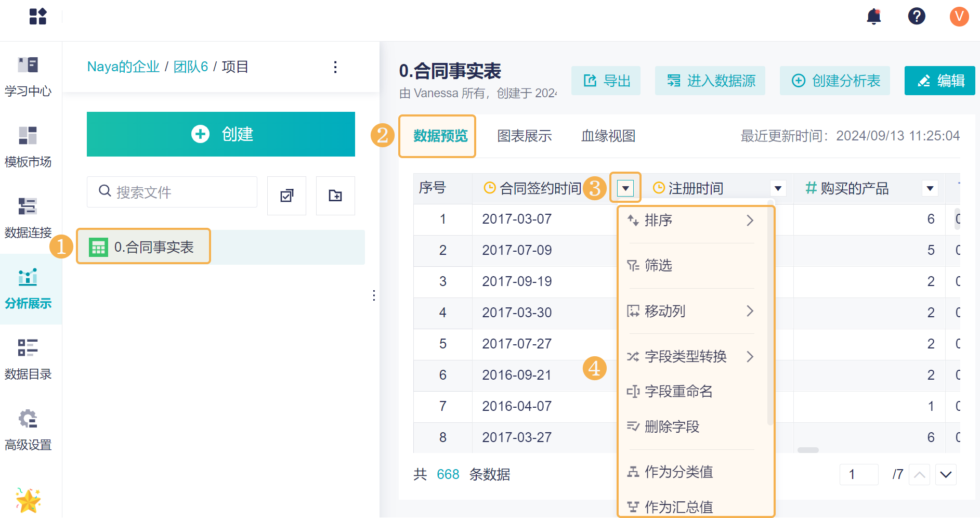
Task: Click the 导出 button
Action: tap(606, 81)
